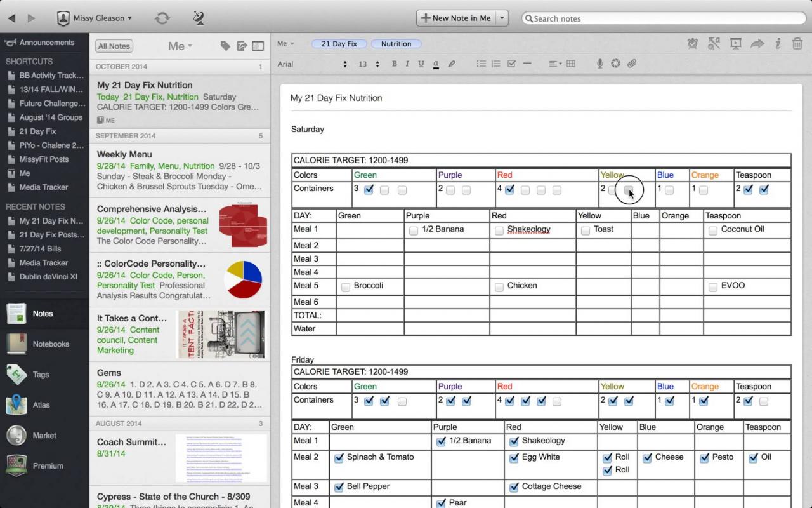Open the Market sidebar section
812x508 pixels.
[x=44, y=436]
